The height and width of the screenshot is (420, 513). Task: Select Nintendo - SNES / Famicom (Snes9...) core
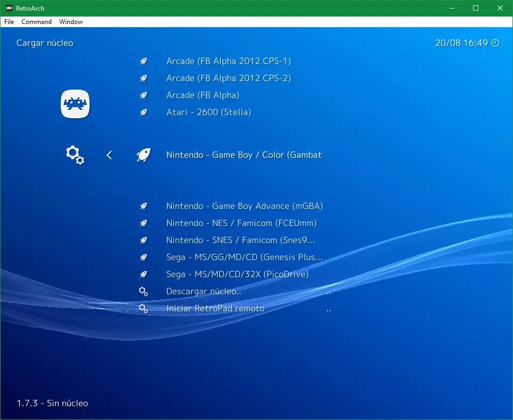pos(241,240)
